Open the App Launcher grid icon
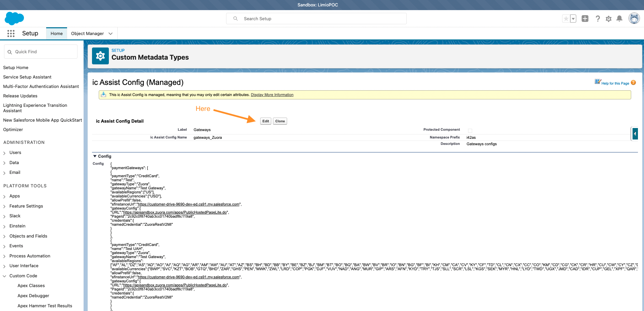This screenshot has width=644, height=311. pos(11,33)
